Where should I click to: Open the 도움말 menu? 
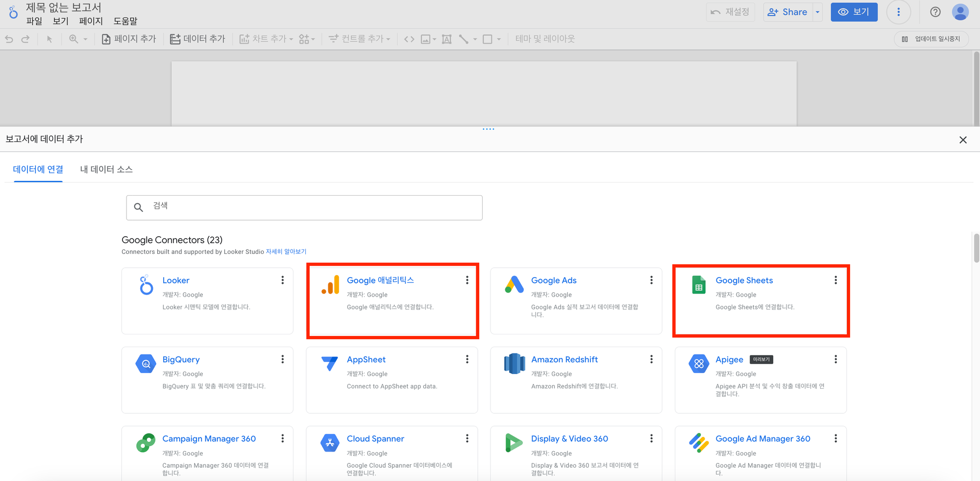125,21
